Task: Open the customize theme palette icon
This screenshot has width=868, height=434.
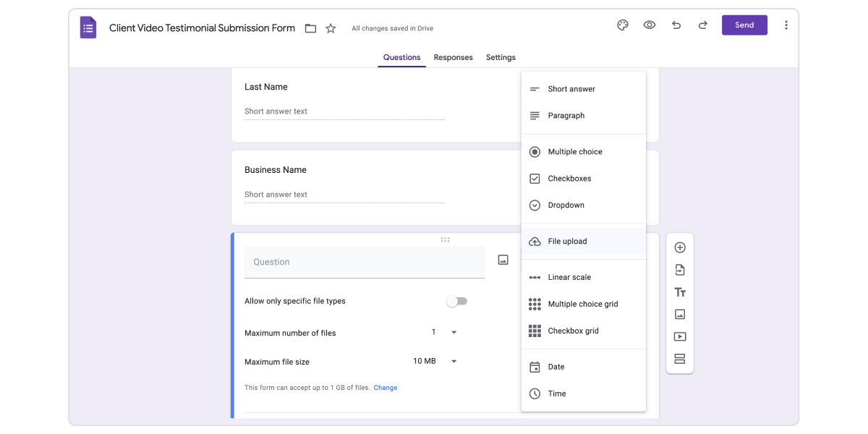Action: tap(623, 25)
